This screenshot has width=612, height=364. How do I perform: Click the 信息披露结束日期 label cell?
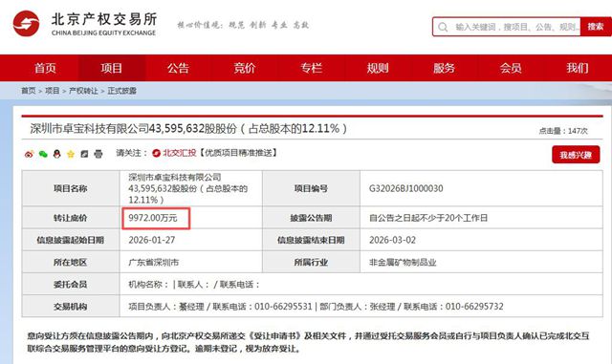coord(311,240)
